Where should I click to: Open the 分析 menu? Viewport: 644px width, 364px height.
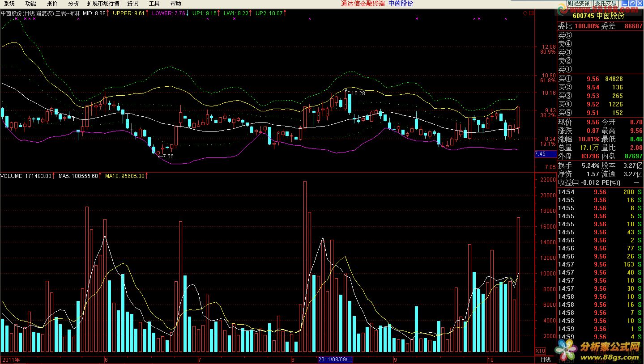73,3
